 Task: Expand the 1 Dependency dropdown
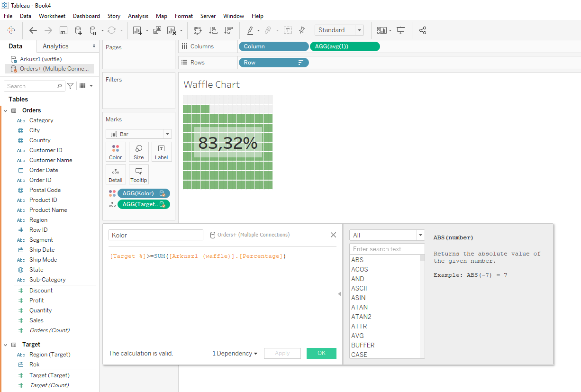point(235,354)
